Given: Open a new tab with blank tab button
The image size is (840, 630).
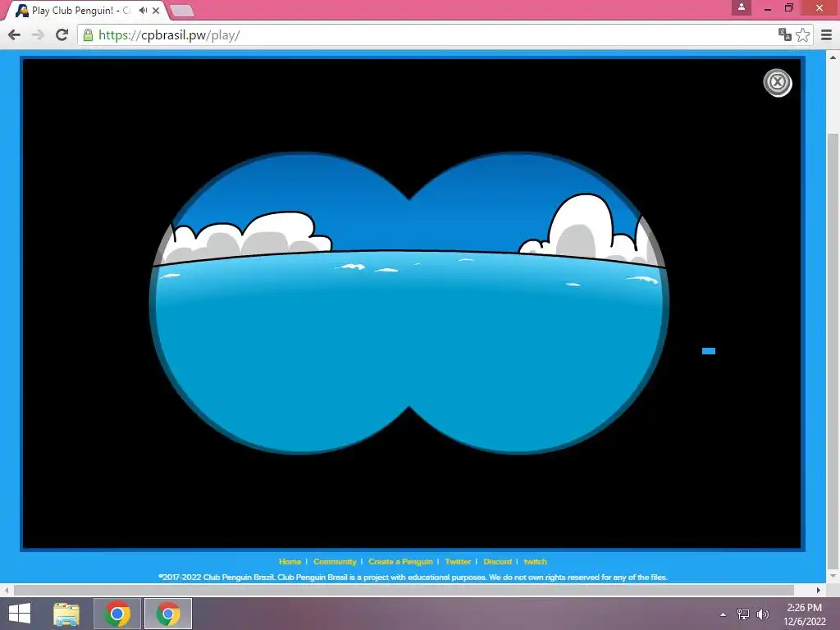Looking at the screenshot, I should tap(181, 10).
